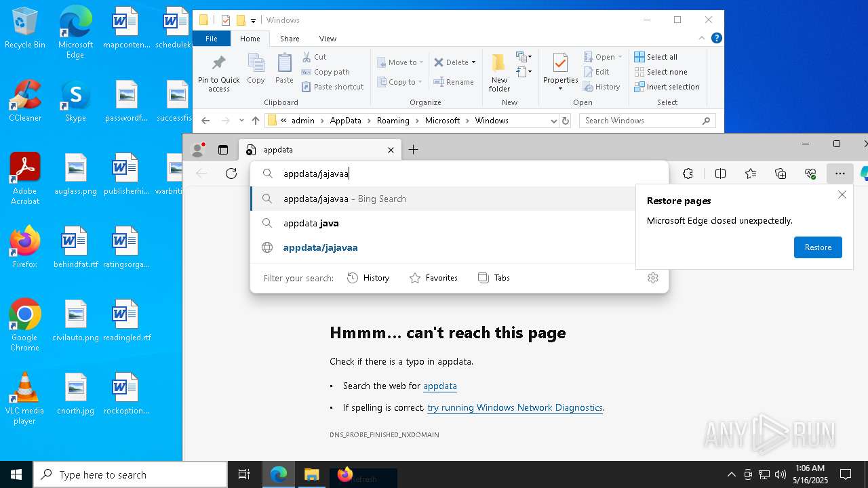Screen dimensions: 868x488
Task: Open File Explorer from taskbar
Action: pyautogui.click(x=311, y=474)
